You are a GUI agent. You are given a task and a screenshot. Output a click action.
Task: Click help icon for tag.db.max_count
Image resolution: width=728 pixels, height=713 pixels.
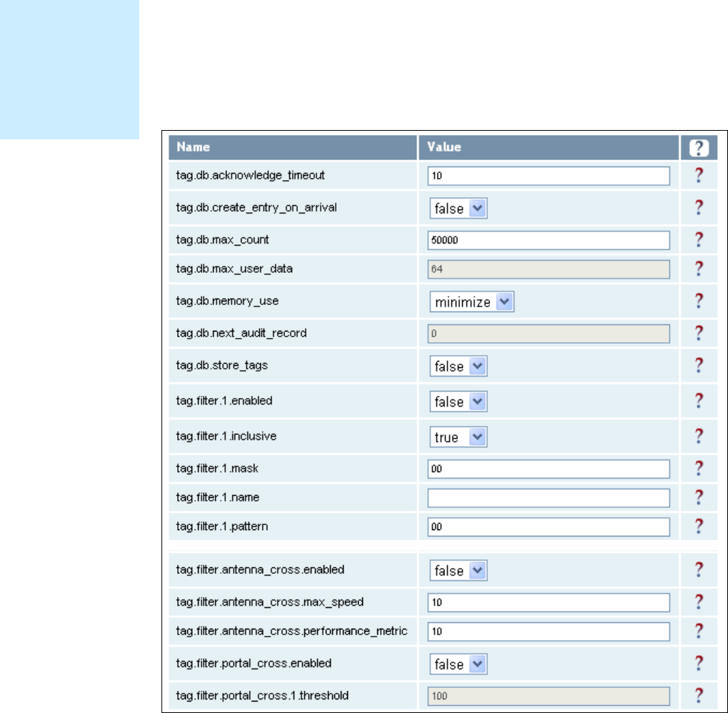[x=699, y=240]
